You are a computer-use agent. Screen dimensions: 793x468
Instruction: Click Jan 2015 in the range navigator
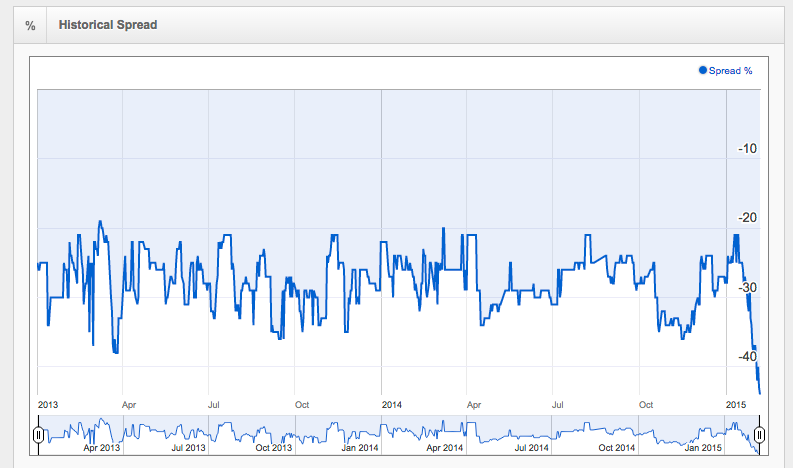click(703, 448)
